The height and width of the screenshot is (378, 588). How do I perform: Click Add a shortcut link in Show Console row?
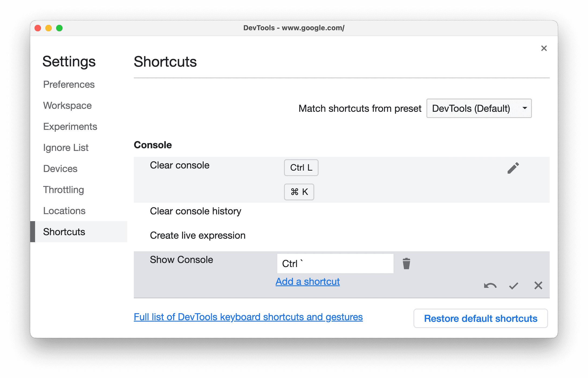[308, 281]
